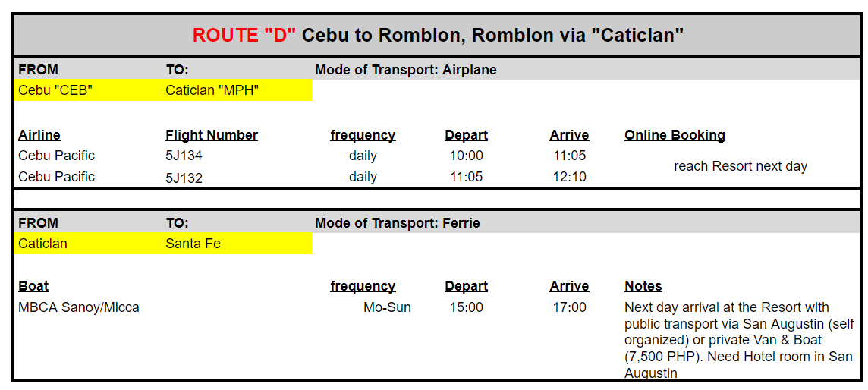The width and height of the screenshot is (868, 390).
Task: Click the Airline column header
Action: tap(39, 135)
